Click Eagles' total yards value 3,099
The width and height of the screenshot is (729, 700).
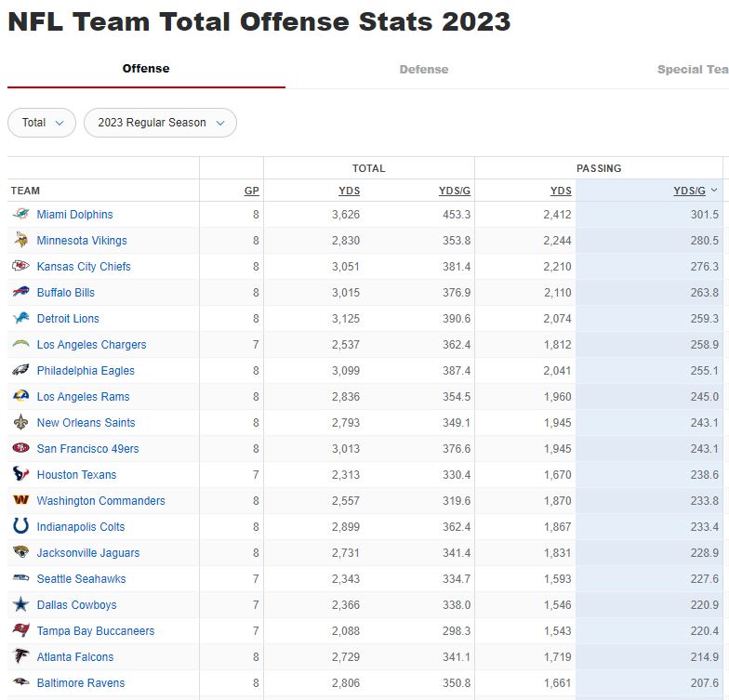click(x=346, y=370)
